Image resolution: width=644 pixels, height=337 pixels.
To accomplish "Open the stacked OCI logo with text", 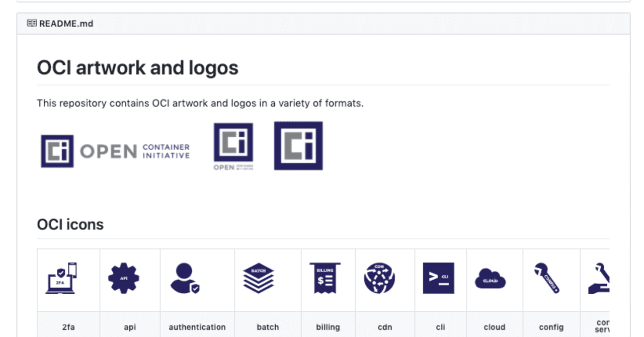I will tap(233, 146).
